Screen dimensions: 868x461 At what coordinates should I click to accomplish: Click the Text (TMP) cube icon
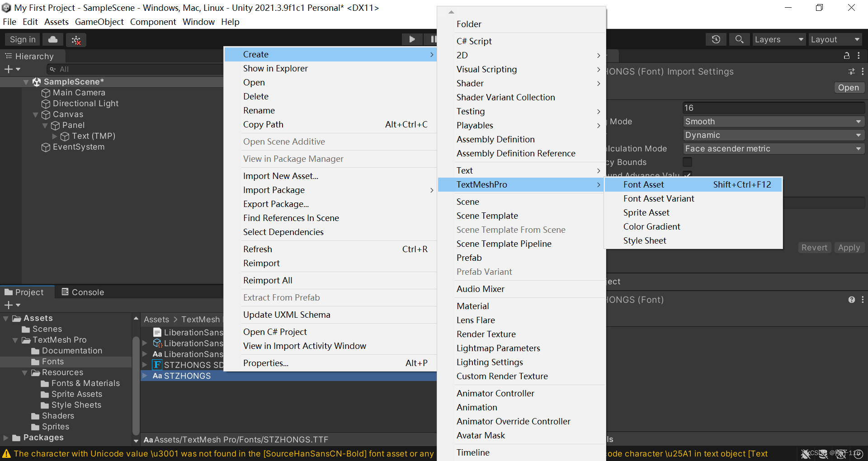click(x=65, y=136)
